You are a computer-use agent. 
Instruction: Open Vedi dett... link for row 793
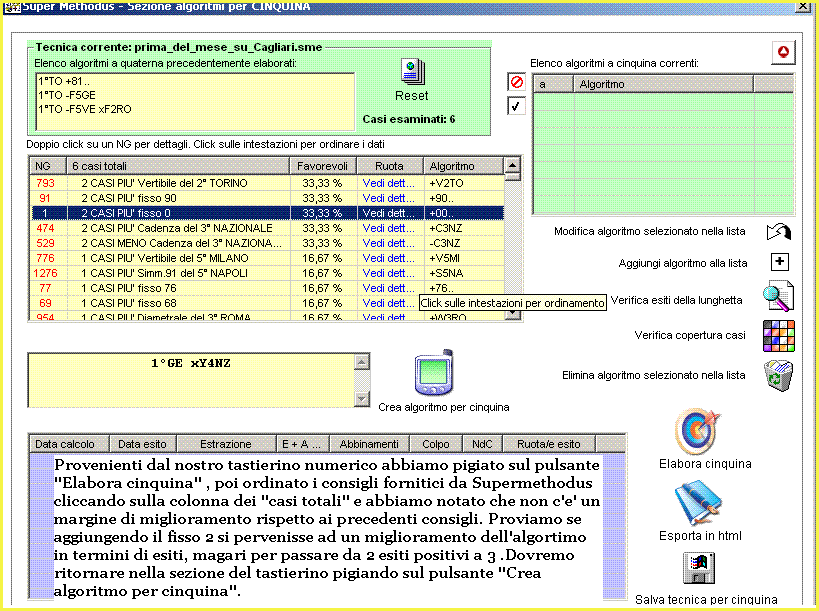point(388,183)
